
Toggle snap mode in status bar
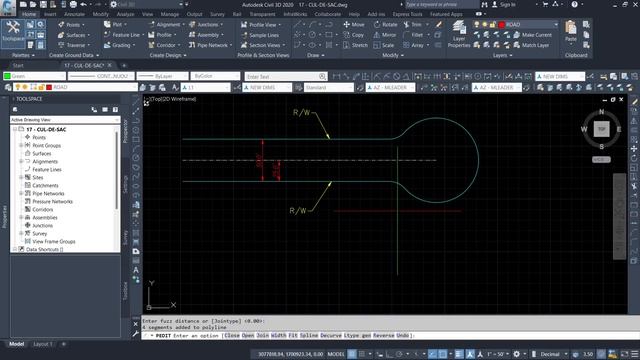(362, 354)
